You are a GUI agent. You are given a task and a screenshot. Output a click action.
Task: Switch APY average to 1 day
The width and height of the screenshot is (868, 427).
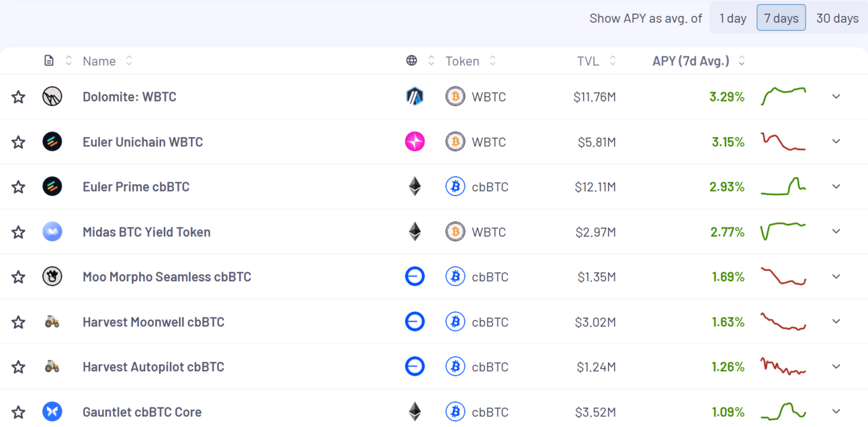pos(733,18)
